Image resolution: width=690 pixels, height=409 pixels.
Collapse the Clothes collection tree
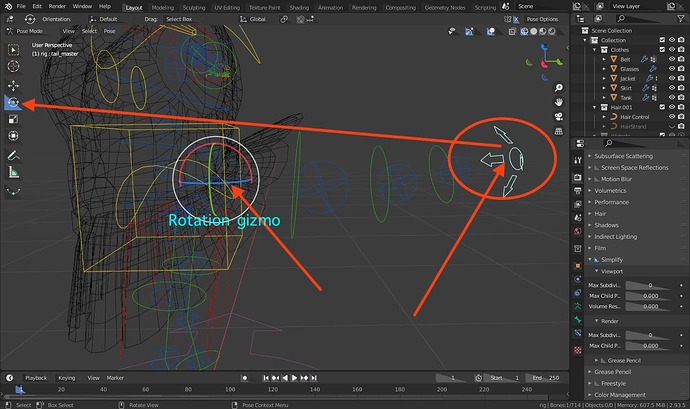(x=595, y=50)
